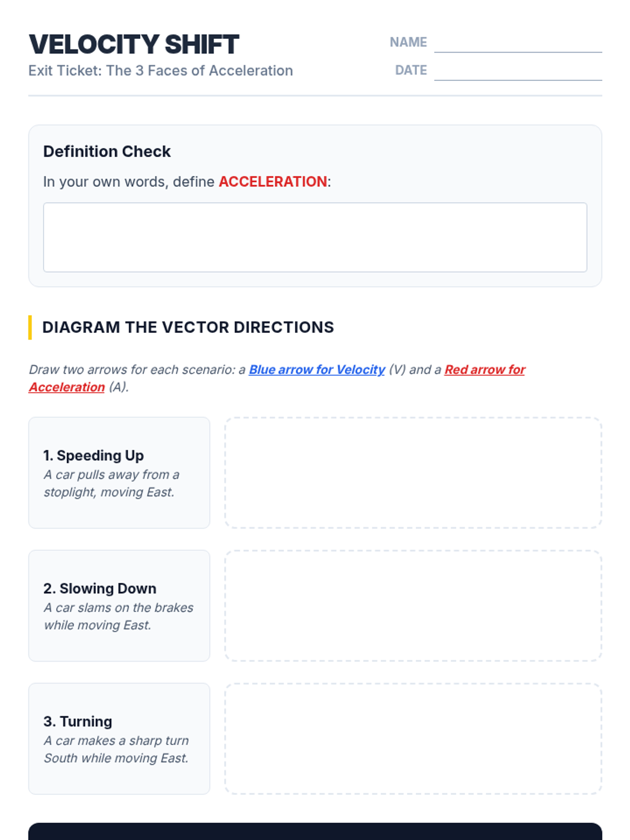Click the NAME blank line field
Screen dimensions: 630x840
518,43
